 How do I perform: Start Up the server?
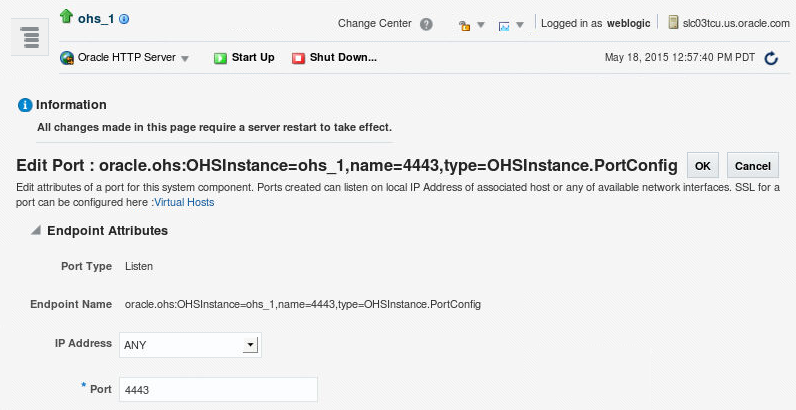(253, 57)
